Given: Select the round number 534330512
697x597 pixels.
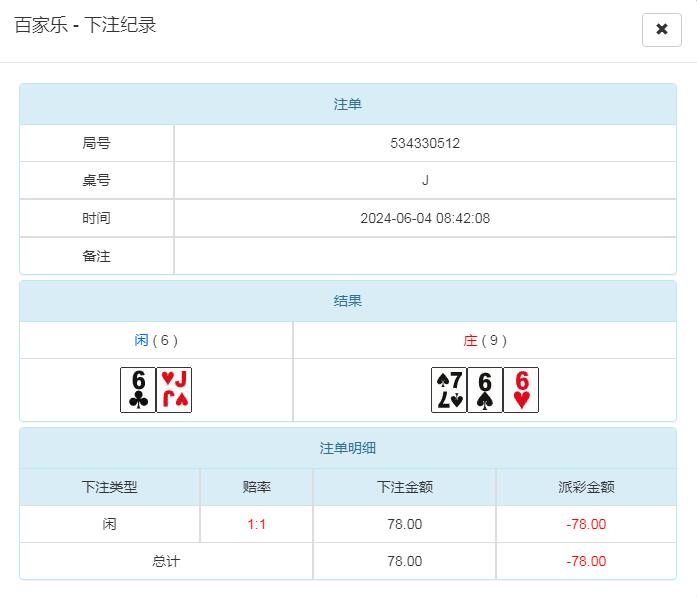Looking at the screenshot, I should coord(425,143).
